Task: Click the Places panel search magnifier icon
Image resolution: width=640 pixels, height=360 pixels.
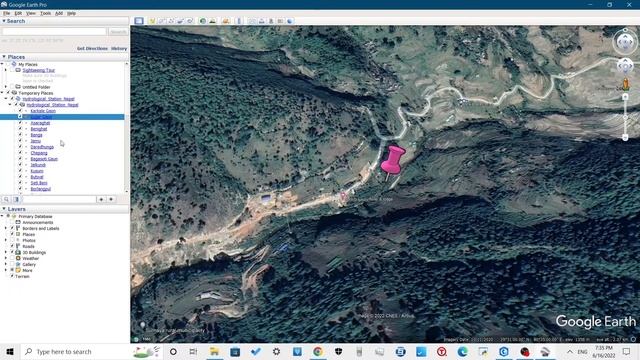Action: tap(7, 199)
